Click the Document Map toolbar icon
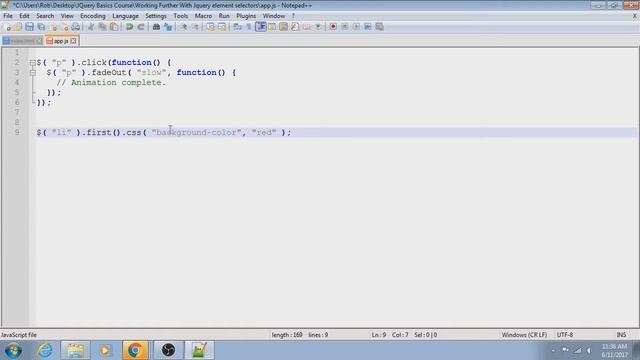Image resolution: width=640 pixels, height=360 pixels. [283, 27]
